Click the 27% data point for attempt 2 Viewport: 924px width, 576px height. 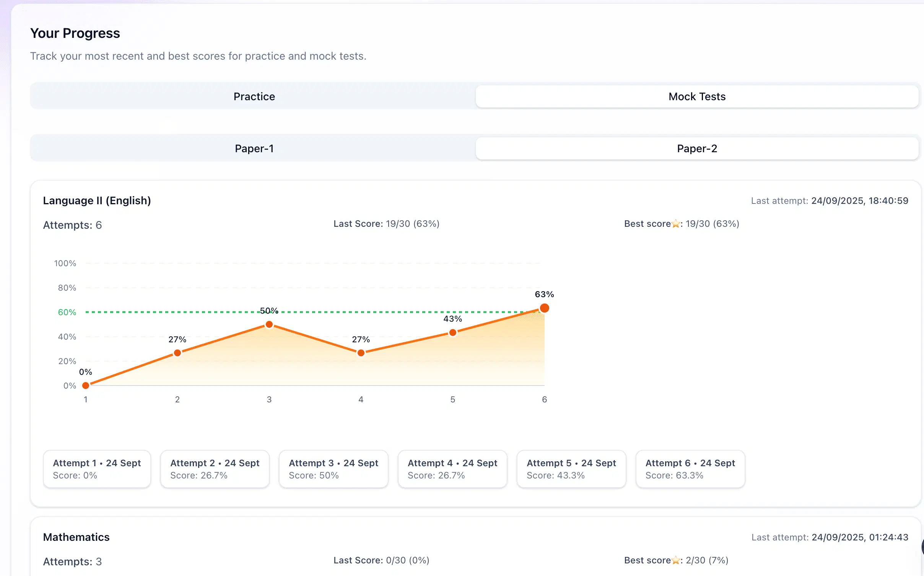(177, 353)
